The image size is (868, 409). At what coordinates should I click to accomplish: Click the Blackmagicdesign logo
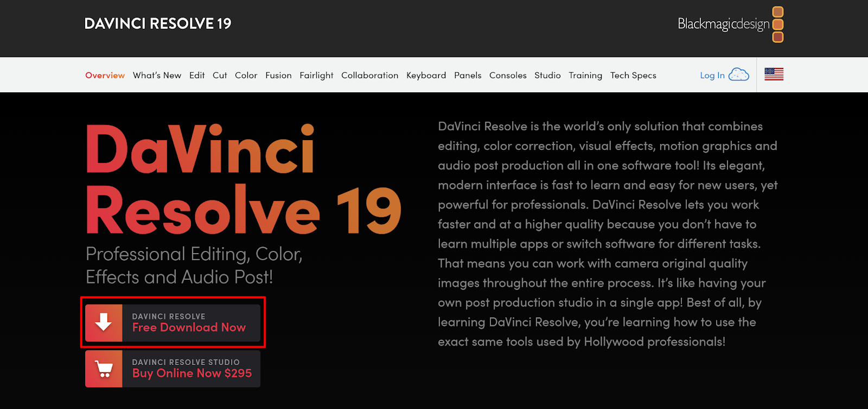(730, 24)
